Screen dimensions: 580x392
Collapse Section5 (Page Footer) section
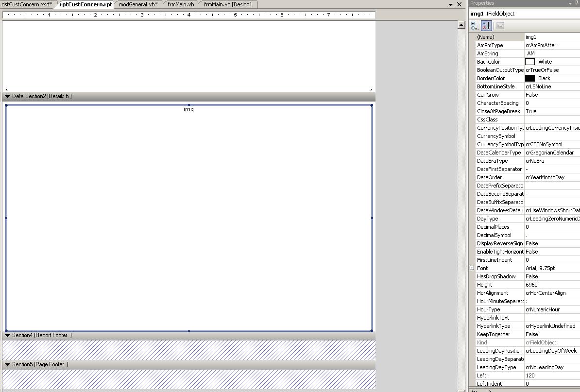7,365
